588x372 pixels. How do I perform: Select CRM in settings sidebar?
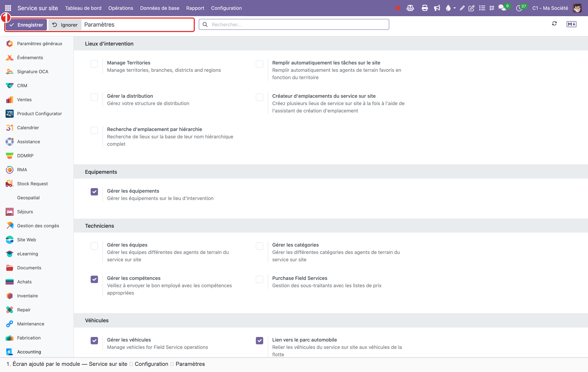click(x=37, y=85)
